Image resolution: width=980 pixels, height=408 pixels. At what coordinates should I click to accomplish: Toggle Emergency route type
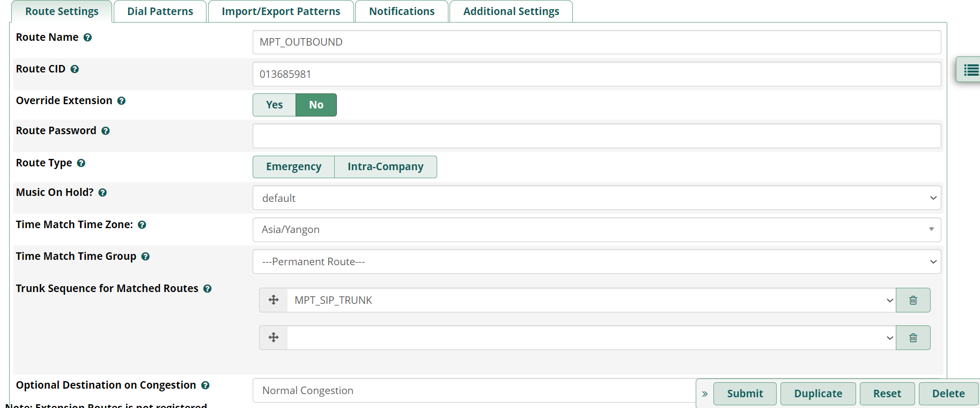[293, 167]
